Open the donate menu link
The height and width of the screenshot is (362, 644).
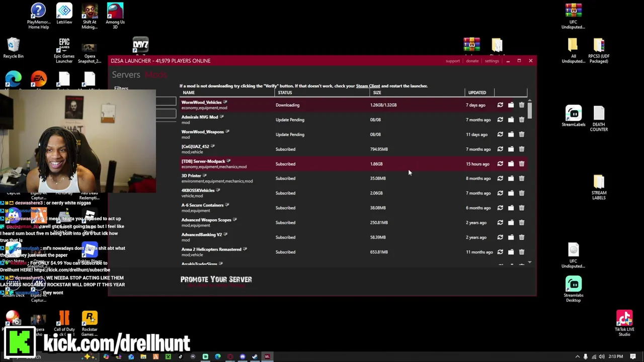pos(472,61)
